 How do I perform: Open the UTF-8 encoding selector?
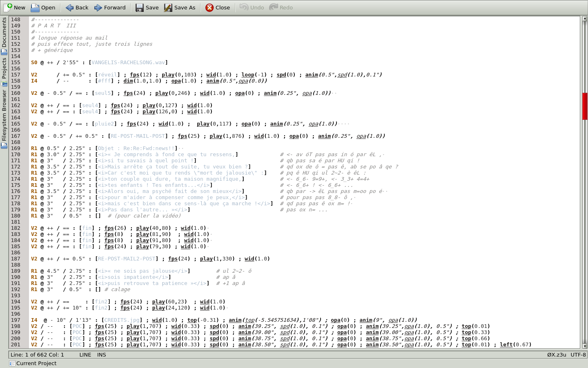(578, 355)
